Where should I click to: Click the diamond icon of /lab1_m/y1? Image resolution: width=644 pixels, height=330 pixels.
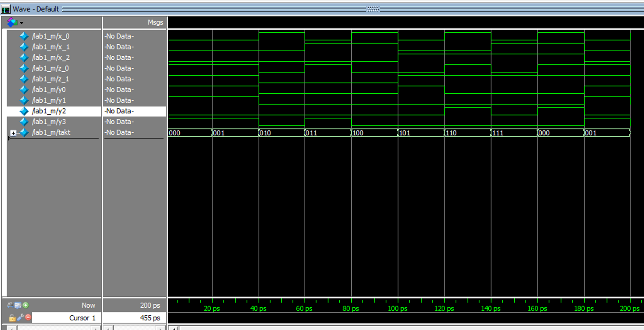click(24, 100)
